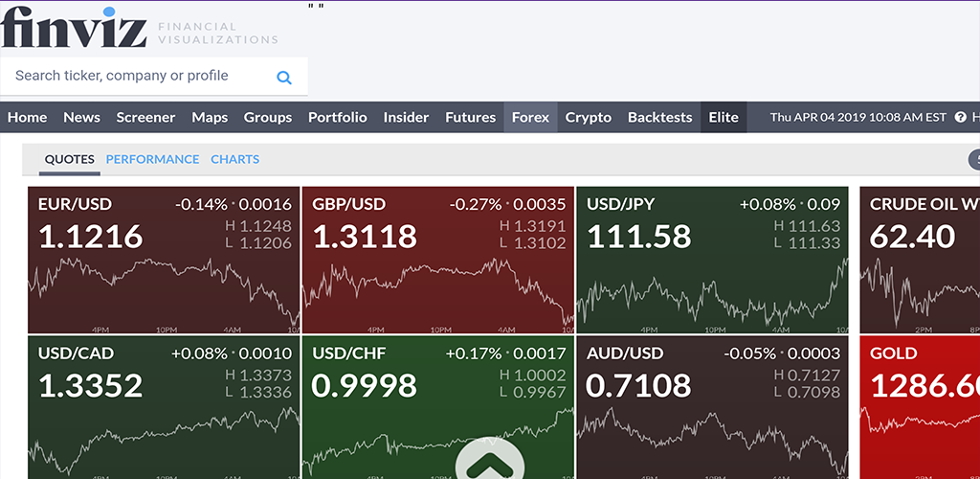Open the Home menu item
The width and height of the screenshot is (980, 479).
click(x=28, y=118)
